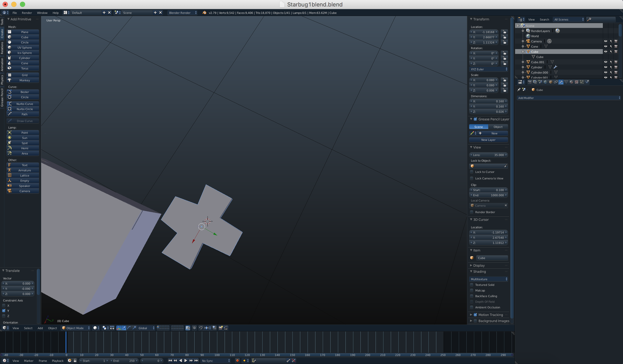
Task: Enable Textured Solid checkbox
Action: pyautogui.click(x=472, y=285)
